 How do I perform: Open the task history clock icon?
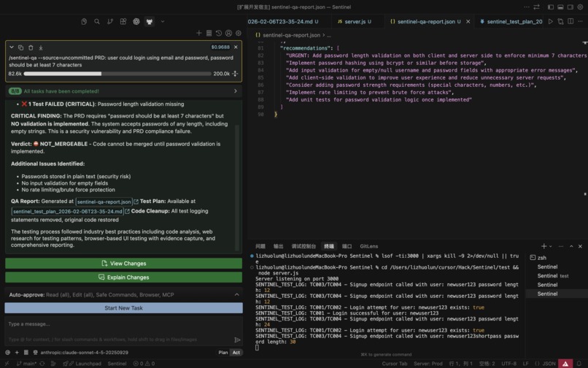click(x=219, y=33)
